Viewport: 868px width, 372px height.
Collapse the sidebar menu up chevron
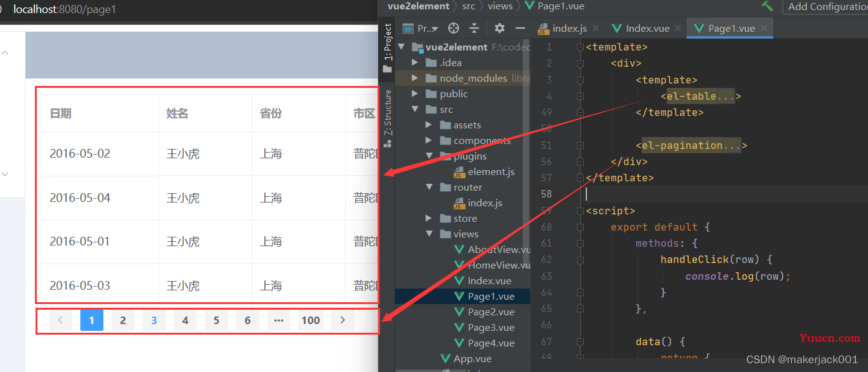coord(5,53)
